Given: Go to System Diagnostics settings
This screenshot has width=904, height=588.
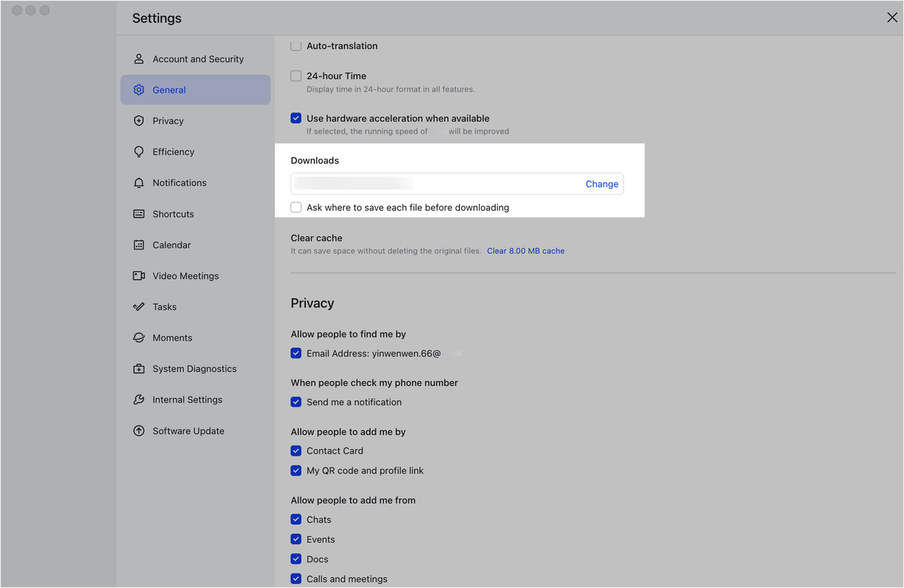Looking at the screenshot, I should coord(194,368).
